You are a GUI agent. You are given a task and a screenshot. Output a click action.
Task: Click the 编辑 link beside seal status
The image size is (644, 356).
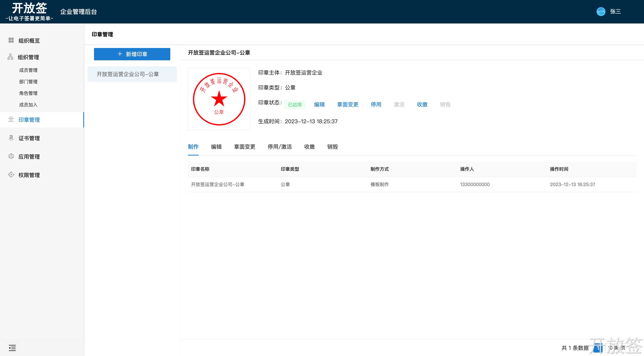coord(319,104)
